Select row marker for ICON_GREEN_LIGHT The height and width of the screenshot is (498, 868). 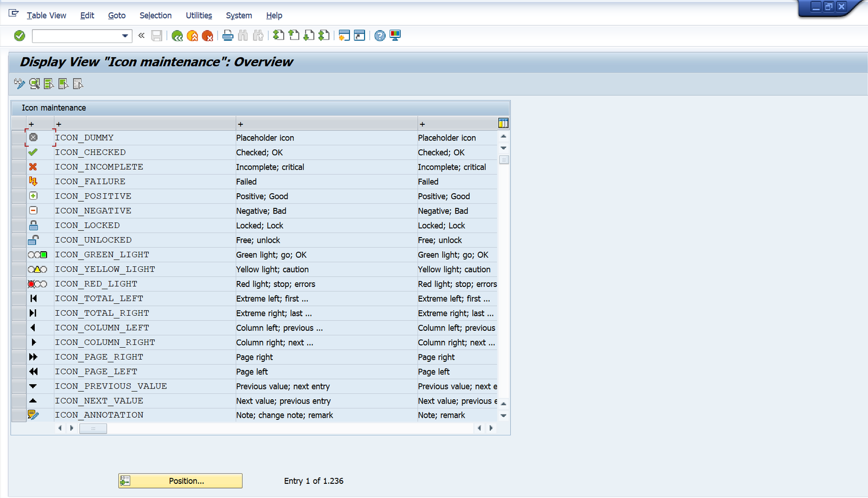pyautogui.click(x=18, y=255)
